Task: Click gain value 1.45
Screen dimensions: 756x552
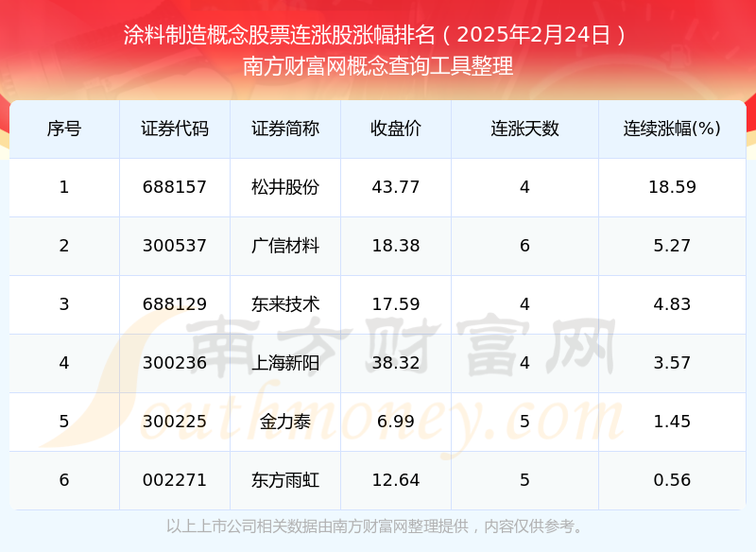Action: (x=672, y=422)
